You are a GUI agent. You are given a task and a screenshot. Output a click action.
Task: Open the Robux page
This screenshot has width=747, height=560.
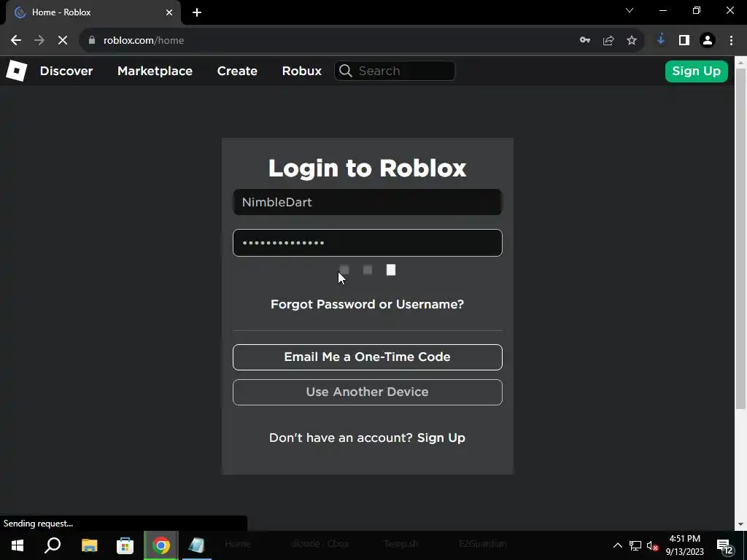pos(301,71)
